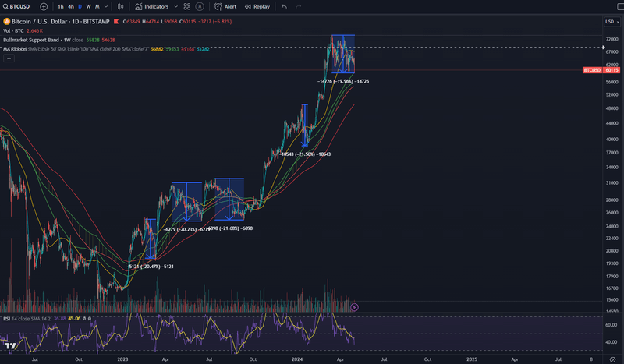Open the USD currency dropdown
The height and width of the screenshot is (364, 624).
tap(612, 22)
